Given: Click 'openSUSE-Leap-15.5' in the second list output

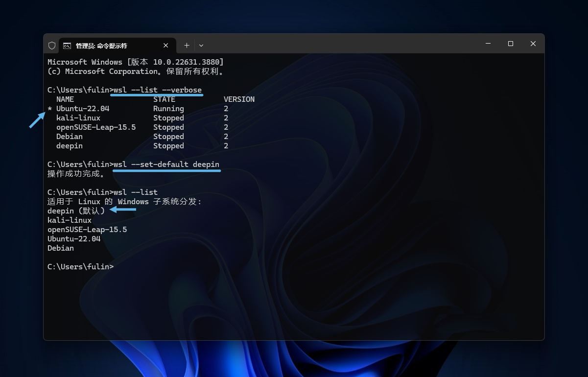Looking at the screenshot, I should [x=87, y=230].
